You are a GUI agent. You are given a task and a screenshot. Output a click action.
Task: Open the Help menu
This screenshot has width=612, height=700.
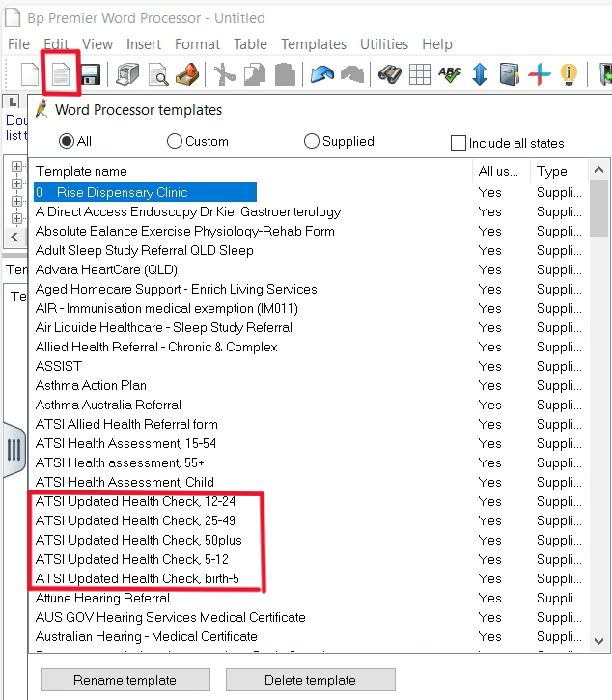[x=437, y=44]
